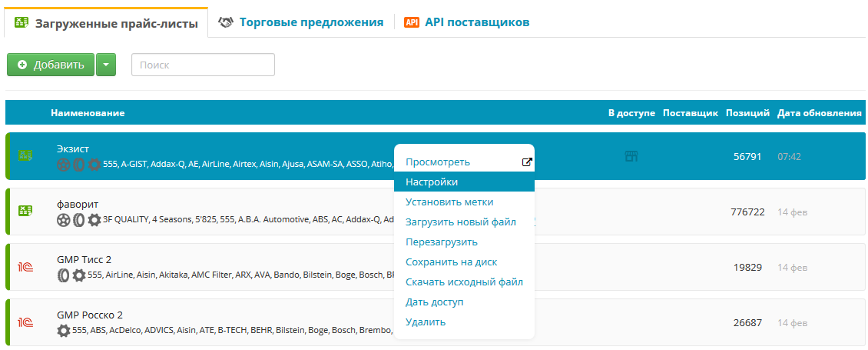The width and height of the screenshot is (868, 350).
Task: Click the store access icon in Экзист row
Action: click(631, 156)
